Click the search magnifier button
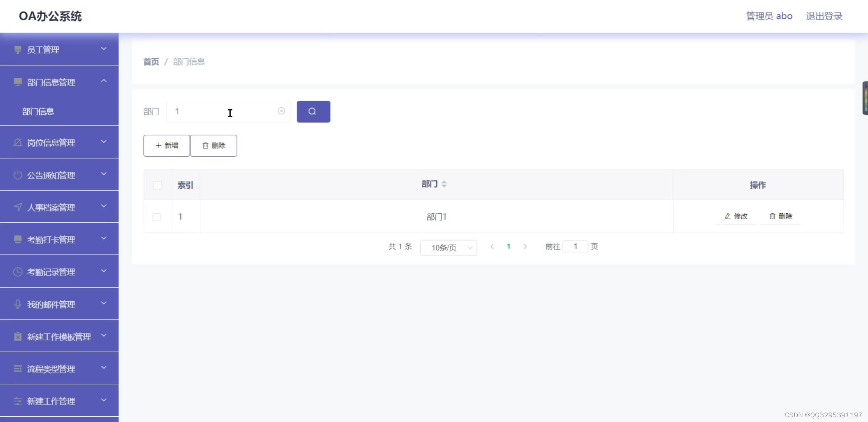The image size is (868, 422). pyautogui.click(x=313, y=111)
